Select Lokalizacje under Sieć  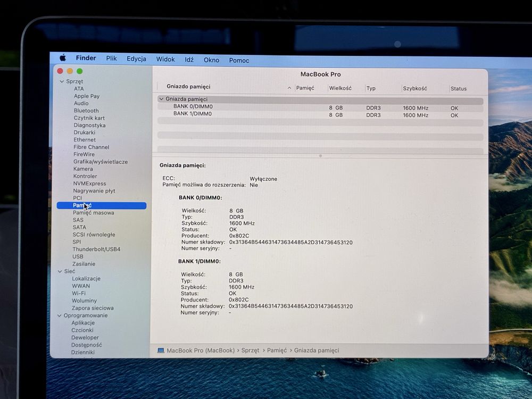click(x=86, y=279)
